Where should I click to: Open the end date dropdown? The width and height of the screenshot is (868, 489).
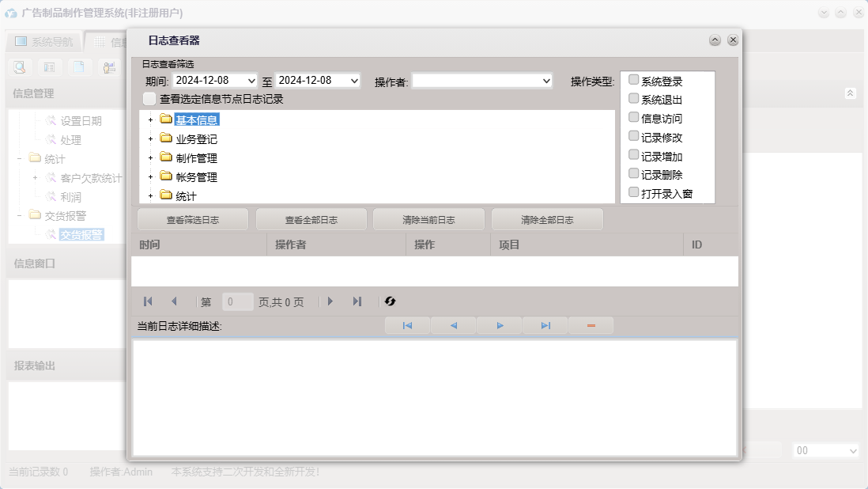tap(354, 81)
